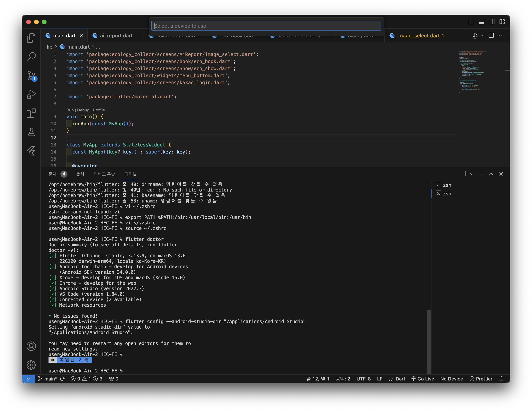Click line number 13 in gutter

tap(53, 145)
